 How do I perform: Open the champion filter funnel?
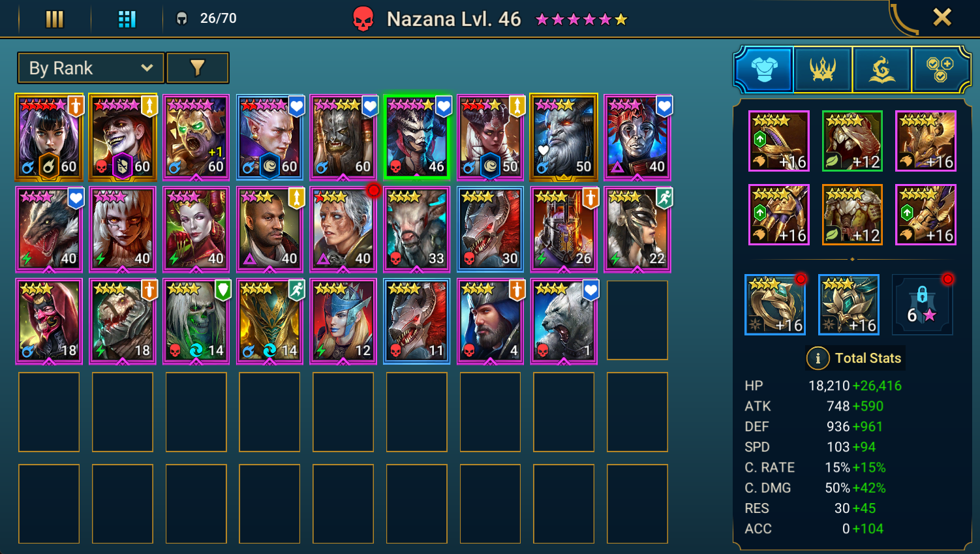coord(198,68)
